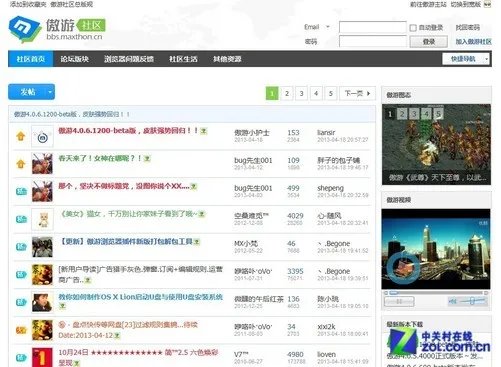Open last poster lioven's profile
Screen dimensions: 501x367
(326, 354)
